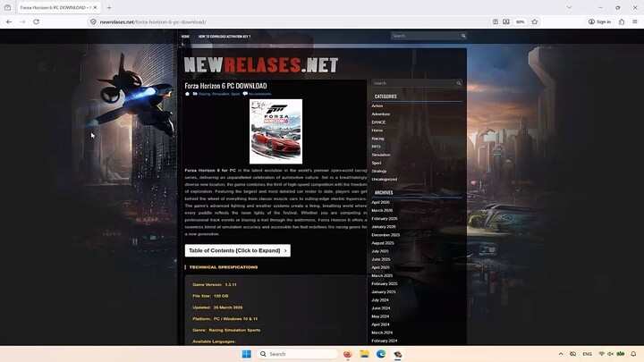Expand the Table of Contents box
The image size is (644, 362).
click(237, 250)
